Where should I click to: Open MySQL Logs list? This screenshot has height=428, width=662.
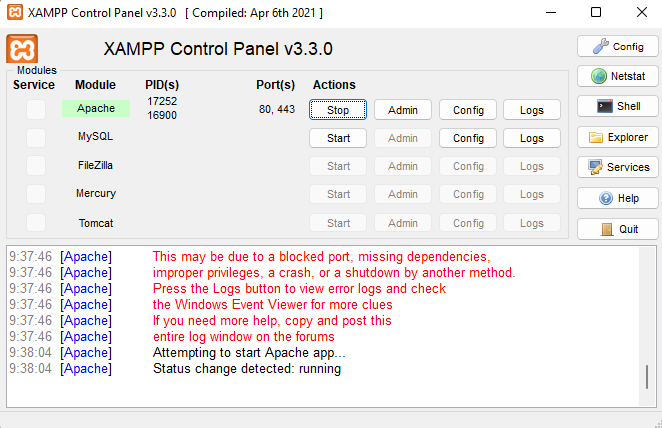532,138
